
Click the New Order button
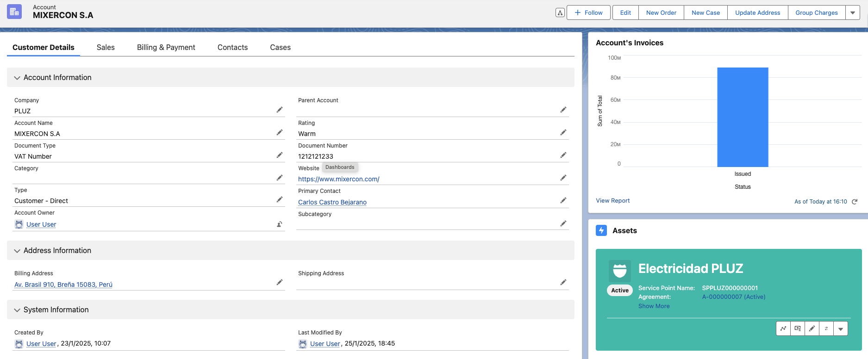click(661, 13)
